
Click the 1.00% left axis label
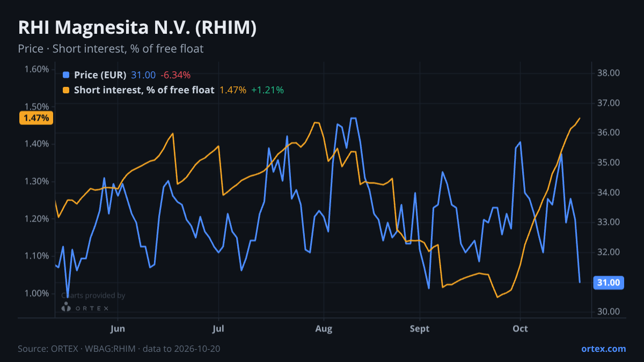pos(36,293)
